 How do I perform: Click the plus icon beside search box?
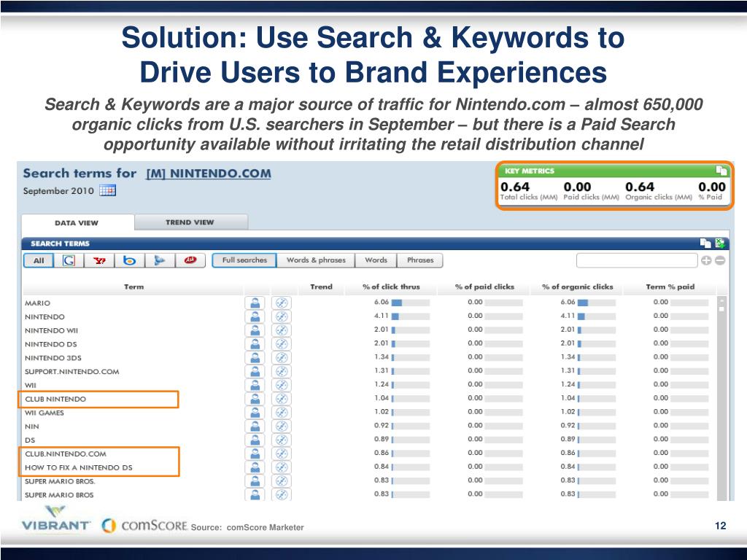point(706,260)
